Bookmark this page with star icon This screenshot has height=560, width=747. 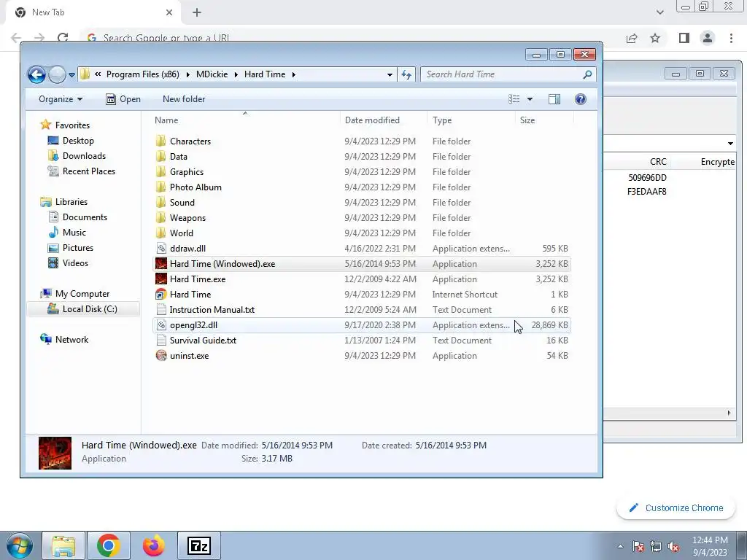[655, 38]
